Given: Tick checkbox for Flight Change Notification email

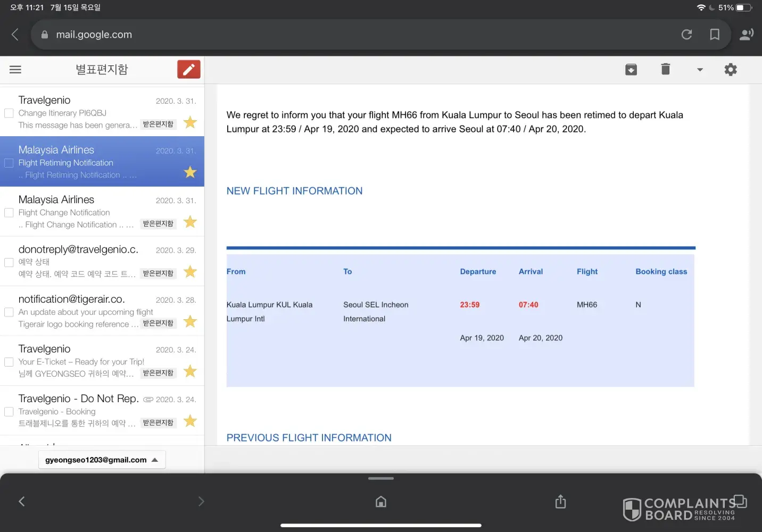Looking at the screenshot, I should click(x=9, y=213).
